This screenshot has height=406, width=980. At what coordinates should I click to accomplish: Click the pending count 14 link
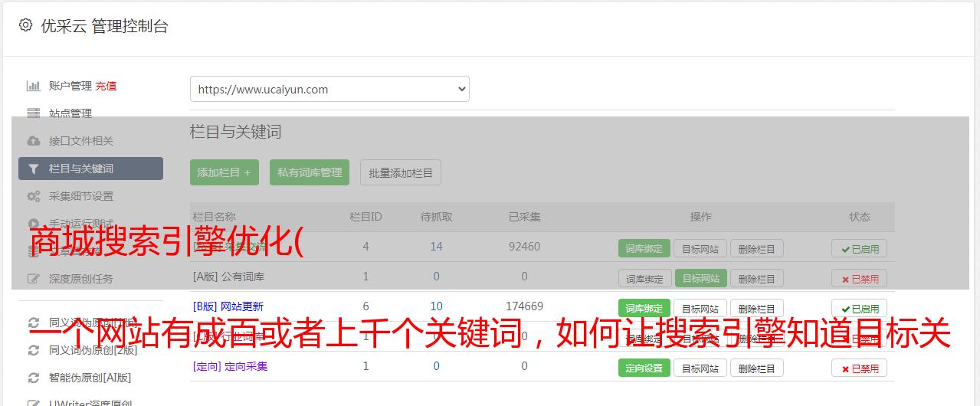pos(436,247)
